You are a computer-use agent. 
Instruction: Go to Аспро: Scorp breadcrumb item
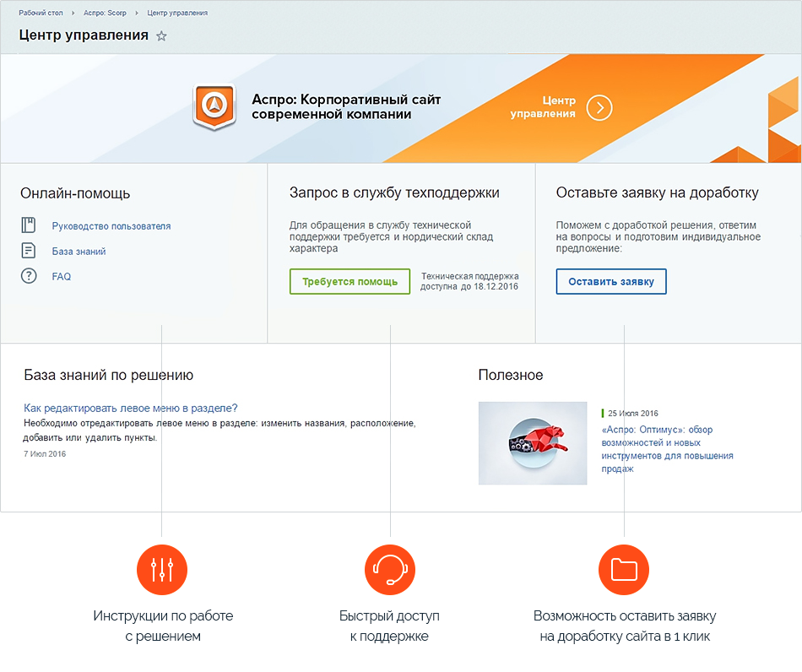pos(105,14)
